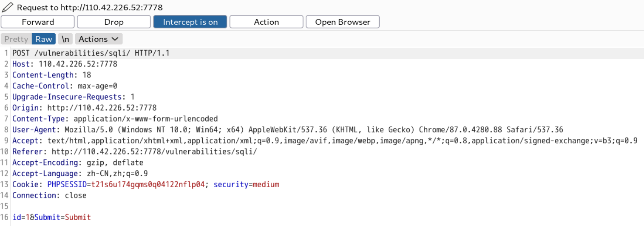This screenshot has width=644, height=226.
Task: Switch to the Pretty view tab
Action: 16,39
